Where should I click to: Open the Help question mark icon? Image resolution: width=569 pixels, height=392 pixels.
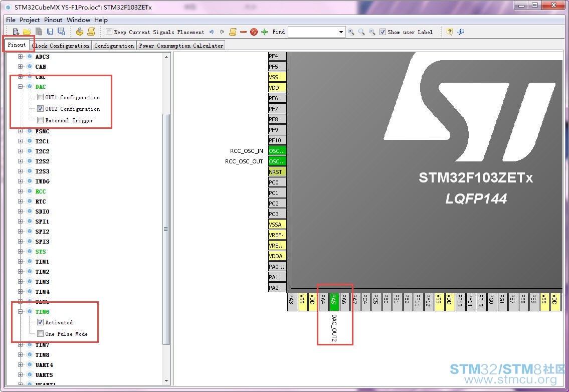[449, 32]
